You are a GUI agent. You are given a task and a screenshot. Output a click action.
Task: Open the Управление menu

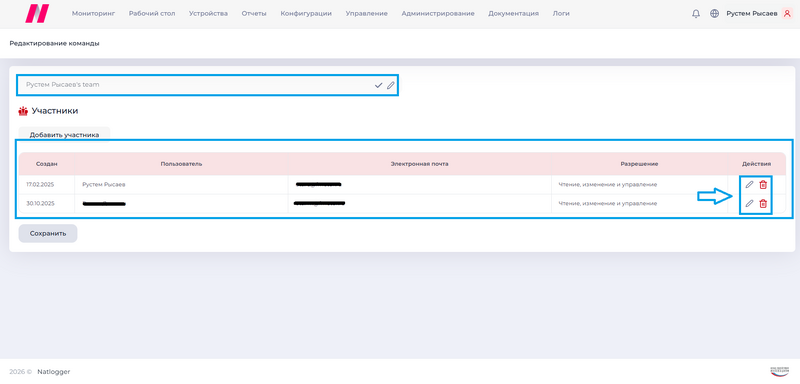coord(366,14)
